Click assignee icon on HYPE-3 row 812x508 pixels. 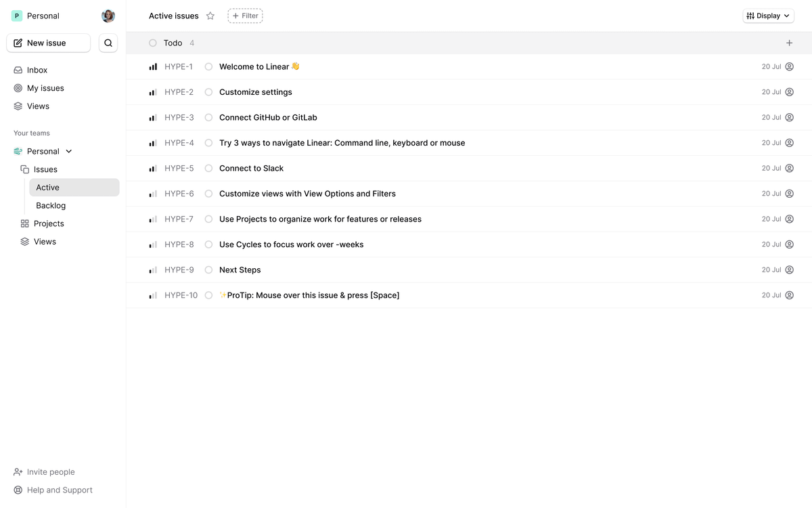(x=789, y=117)
